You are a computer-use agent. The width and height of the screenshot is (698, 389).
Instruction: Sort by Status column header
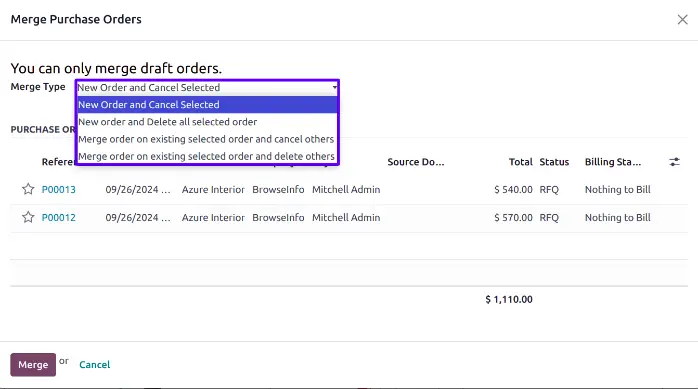(554, 162)
